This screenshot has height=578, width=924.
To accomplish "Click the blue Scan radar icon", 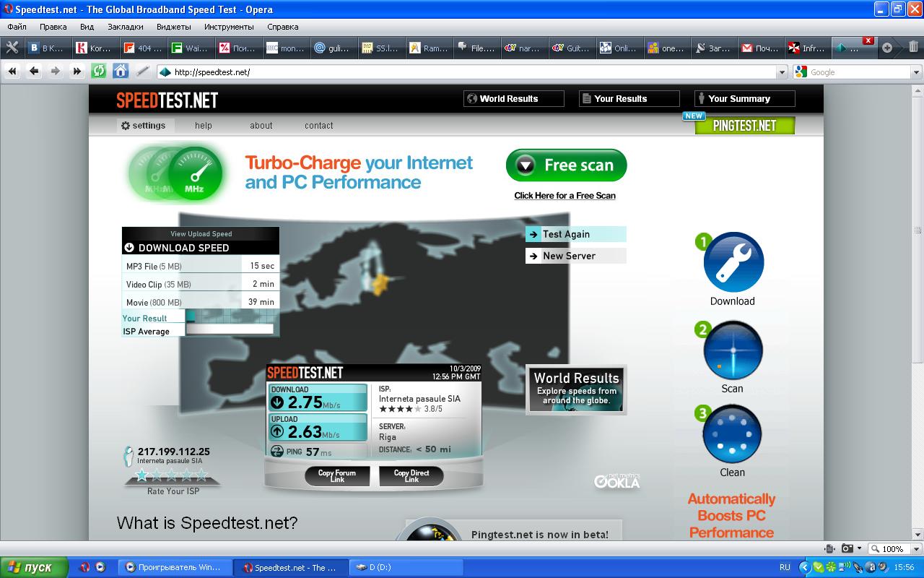I will point(733,350).
